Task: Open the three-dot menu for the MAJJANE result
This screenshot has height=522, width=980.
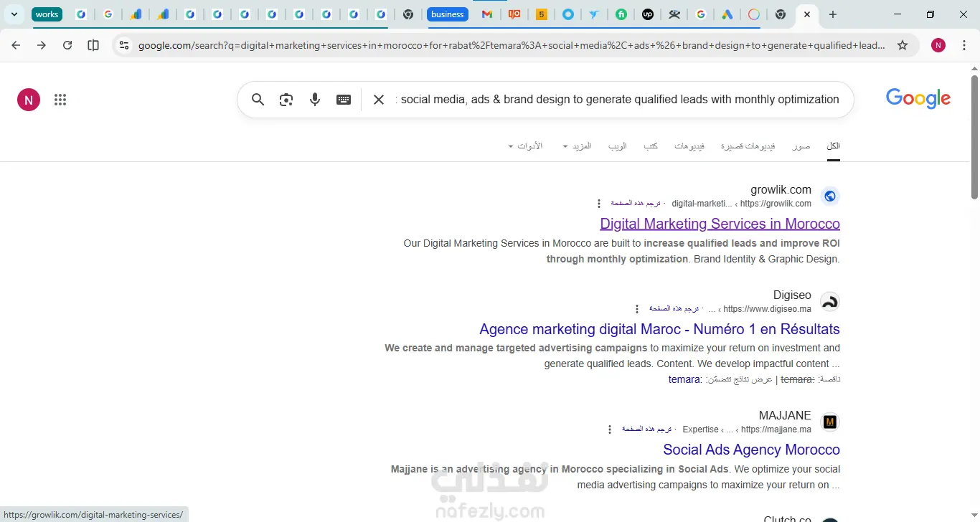Action: click(610, 430)
